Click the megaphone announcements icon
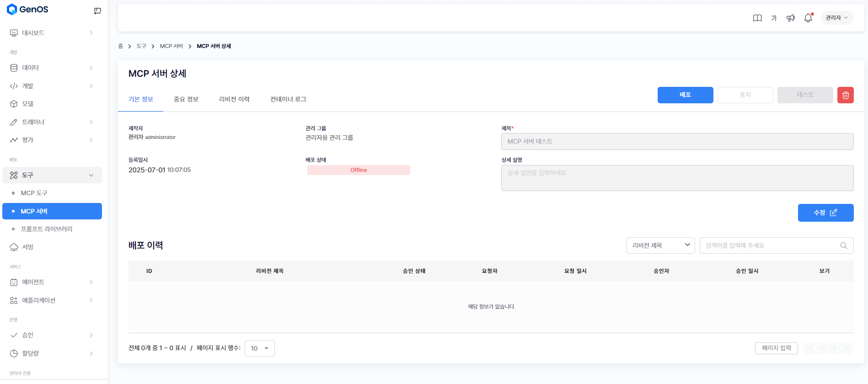 pos(790,18)
